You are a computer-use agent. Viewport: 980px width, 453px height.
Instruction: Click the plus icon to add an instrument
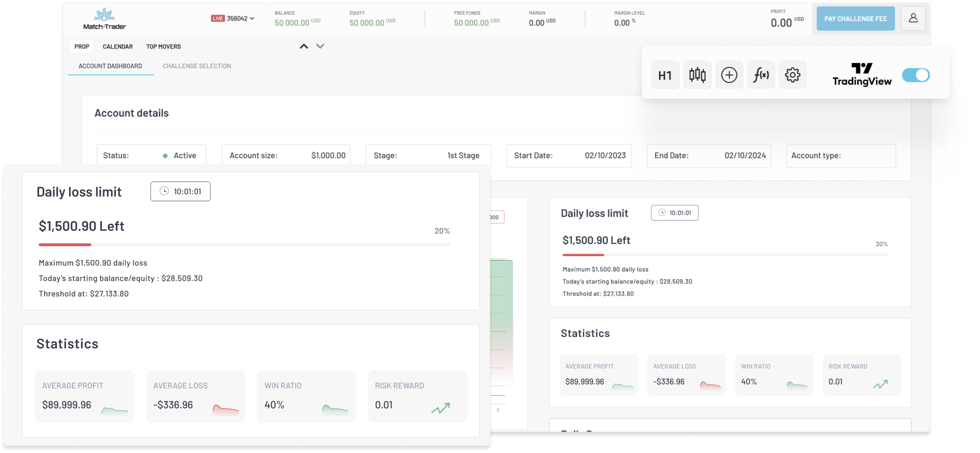tap(729, 75)
